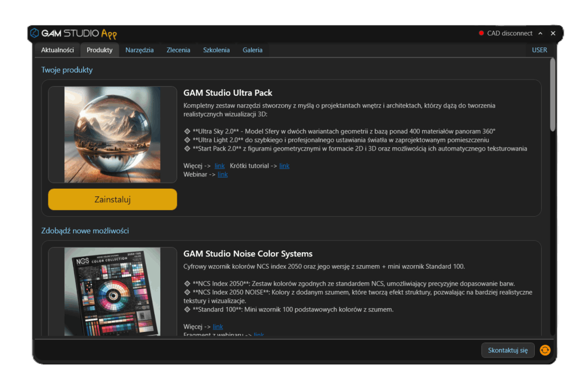
Task: Click the orange refresh icon near bottom right
Action: click(545, 350)
